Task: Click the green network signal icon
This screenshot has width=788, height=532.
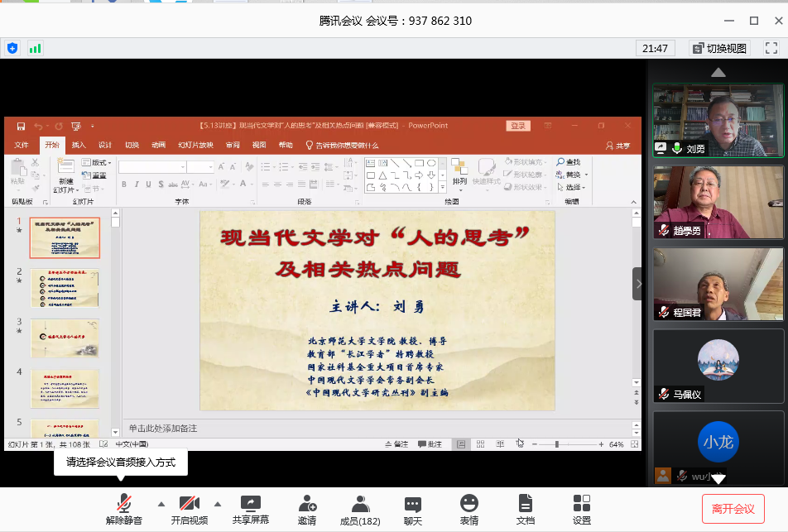Action: click(x=36, y=48)
